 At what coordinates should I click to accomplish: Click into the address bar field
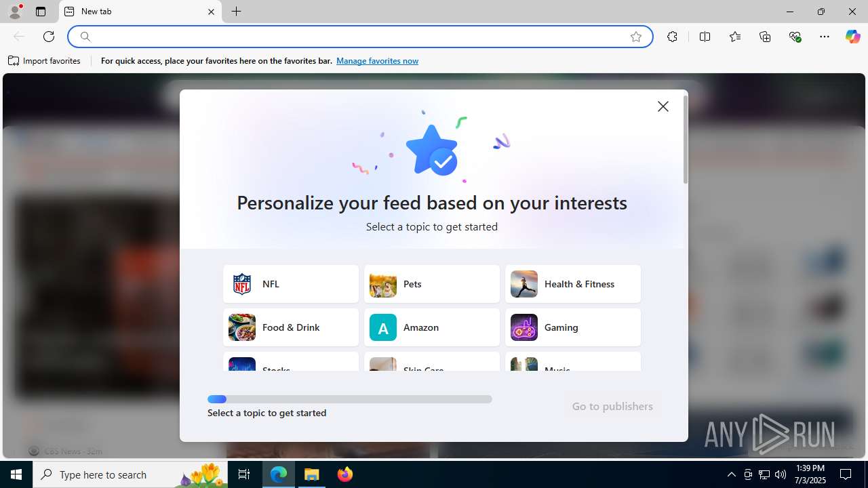click(359, 37)
